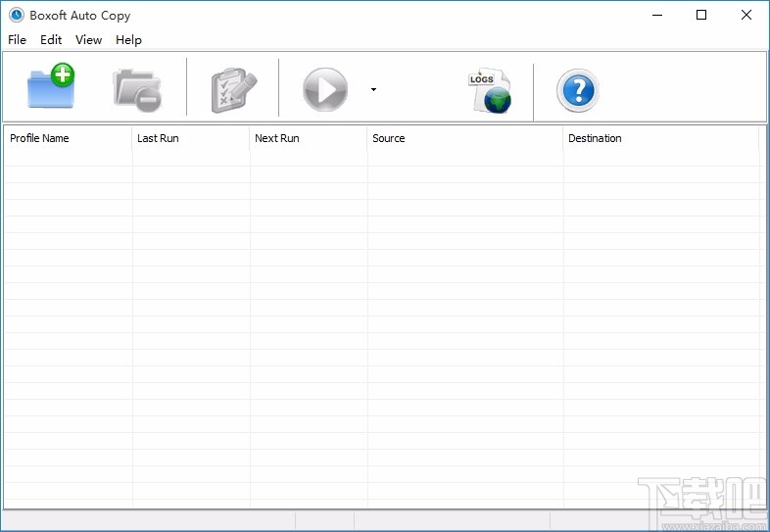Sort by Source column header
This screenshot has height=532, width=770.
[465, 138]
